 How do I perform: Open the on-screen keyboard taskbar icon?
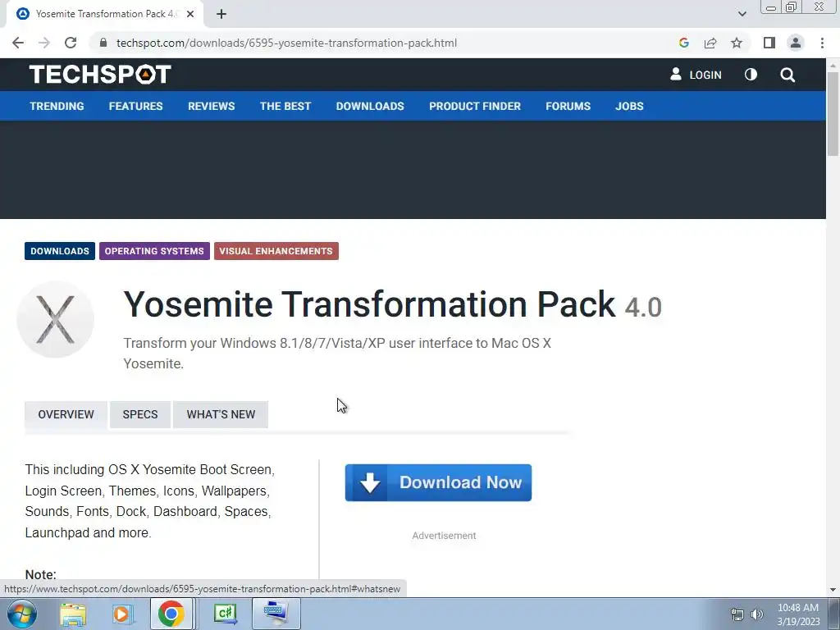click(276, 614)
